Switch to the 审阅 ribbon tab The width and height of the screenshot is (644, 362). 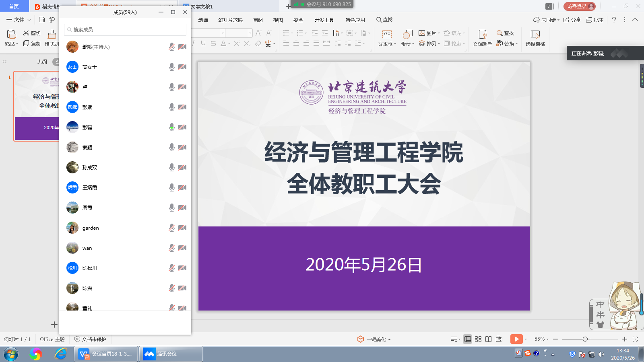258,19
